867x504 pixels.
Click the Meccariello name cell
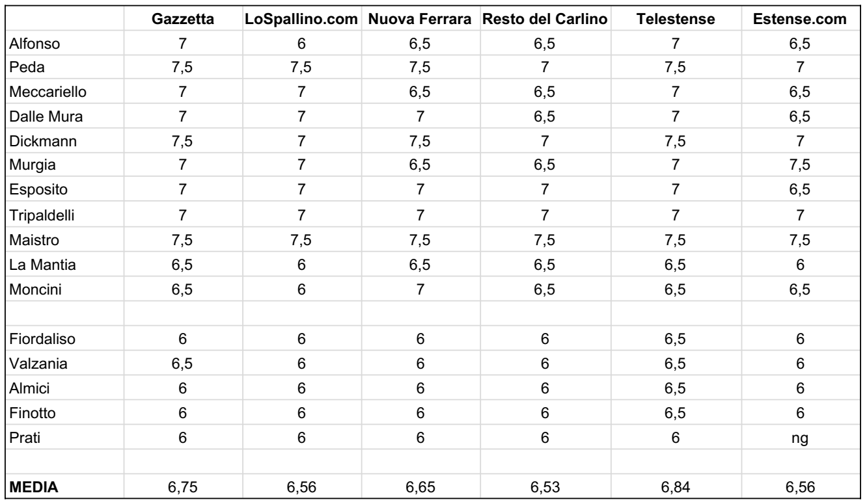[x=65, y=93]
